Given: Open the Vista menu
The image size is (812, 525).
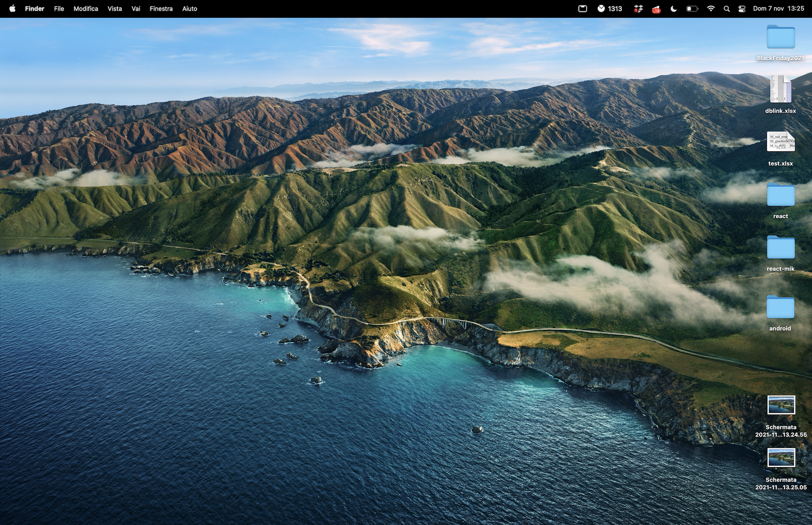Looking at the screenshot, I should pyautogui.click(x=115, y=8).
